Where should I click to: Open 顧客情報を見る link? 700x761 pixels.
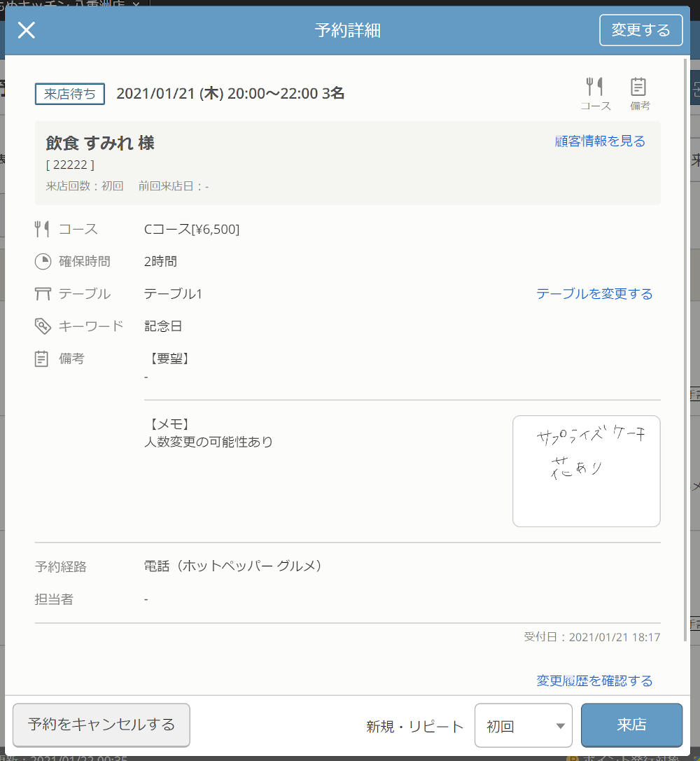click(x=600, y=141)
